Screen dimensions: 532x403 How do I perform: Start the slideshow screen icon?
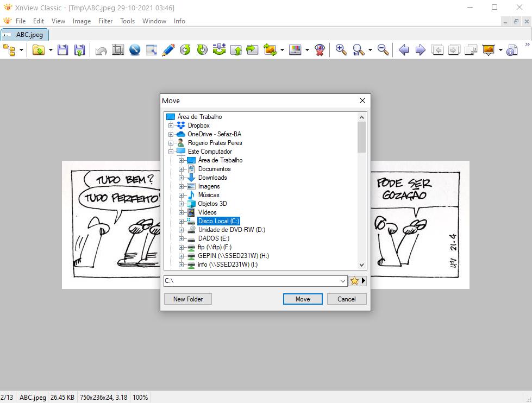click(488, 50)
